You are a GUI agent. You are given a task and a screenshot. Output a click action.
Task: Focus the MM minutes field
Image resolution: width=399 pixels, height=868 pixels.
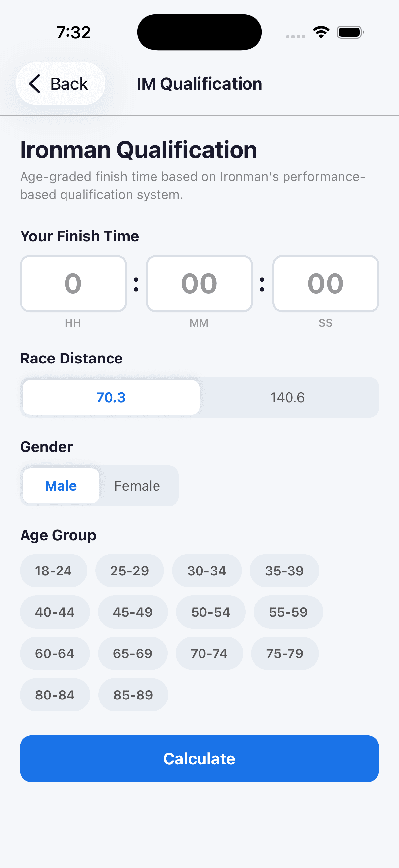pos(199,283)
